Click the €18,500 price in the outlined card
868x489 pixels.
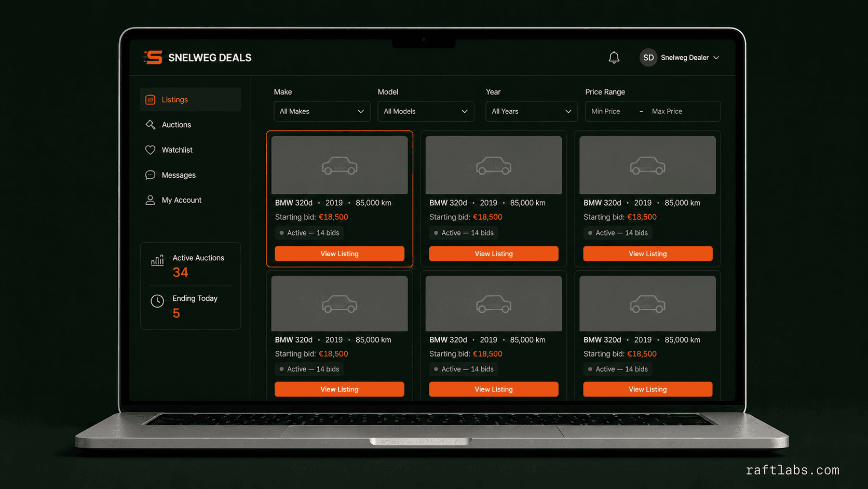(x=333, y=217)
